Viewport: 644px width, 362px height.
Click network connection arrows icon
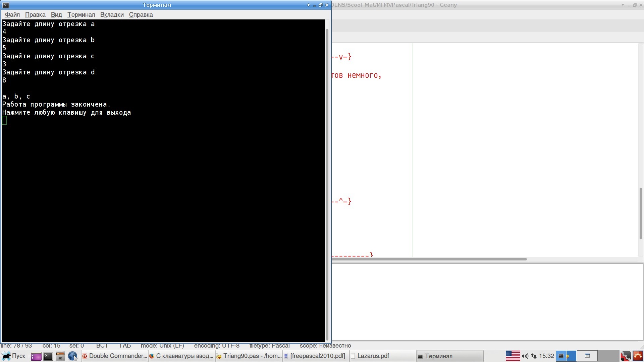(x=534, y=356)
